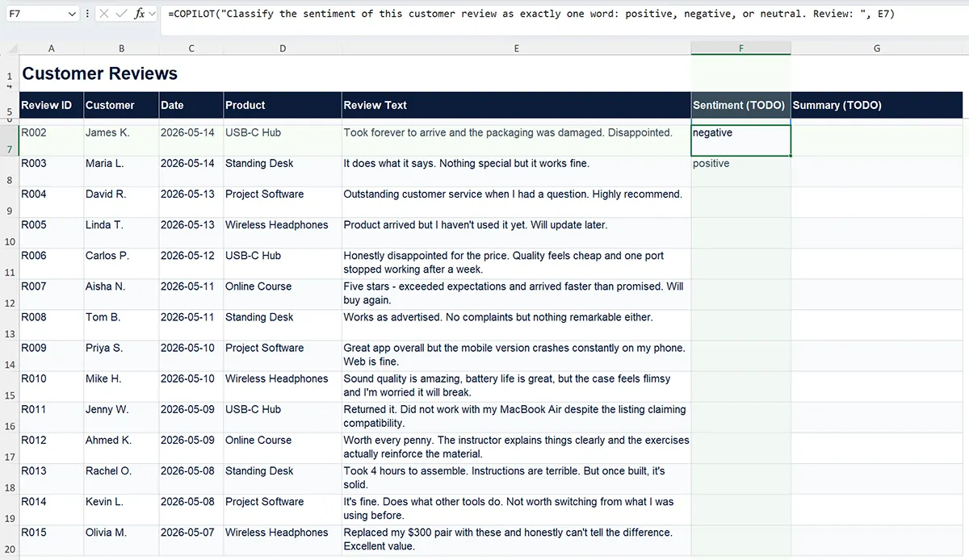Select the Aisha N. customer cell
This screenshot has width=969, height=560.
121,295
